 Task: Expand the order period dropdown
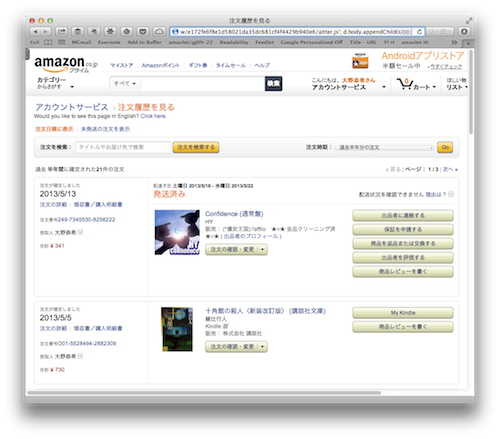pos(384,147)
